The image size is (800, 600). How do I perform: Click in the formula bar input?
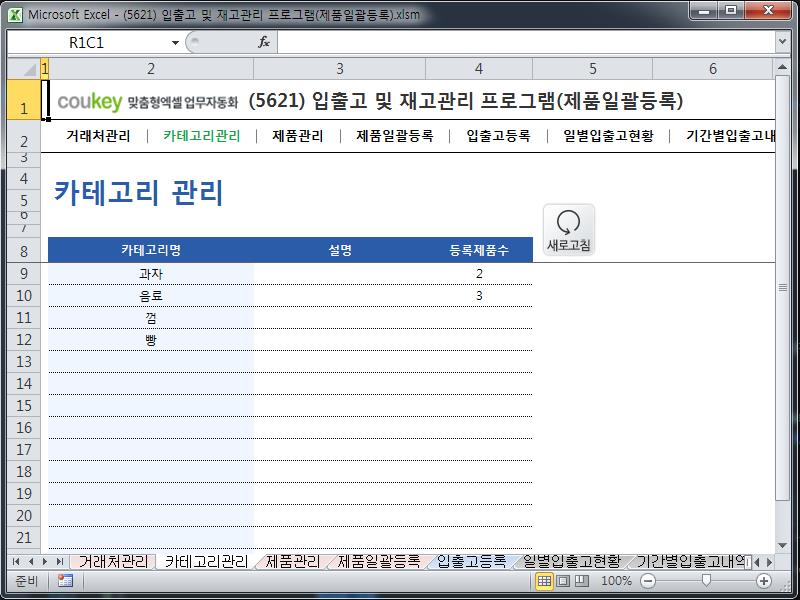pos(526,42)
